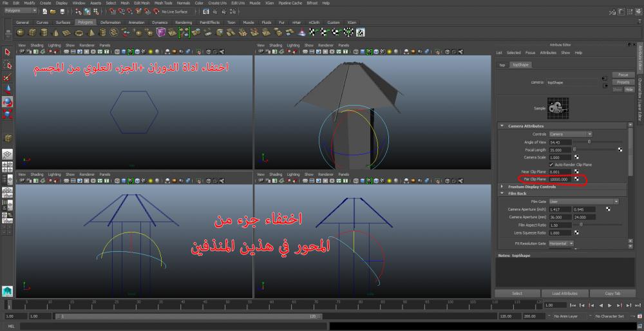Click the Focal Length map checker button
The width and height of the screenshot is (644, 331).
pyautogui.click(x=620, y=150)
